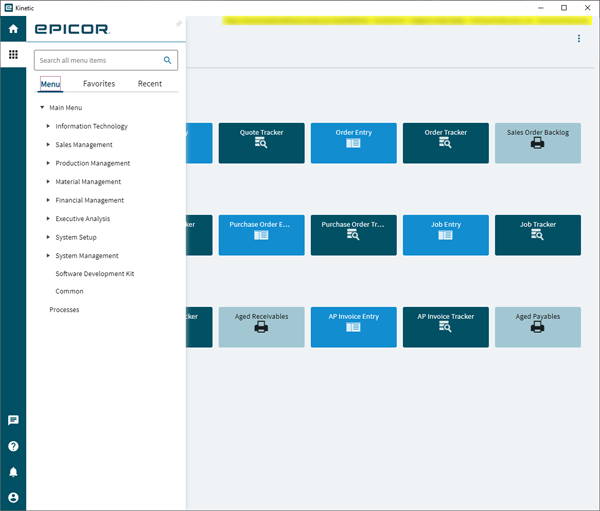This screenshot has height=511, width=600.
Task: Open the chat feedback icon in sidebar
Action: tap(13, 420)
